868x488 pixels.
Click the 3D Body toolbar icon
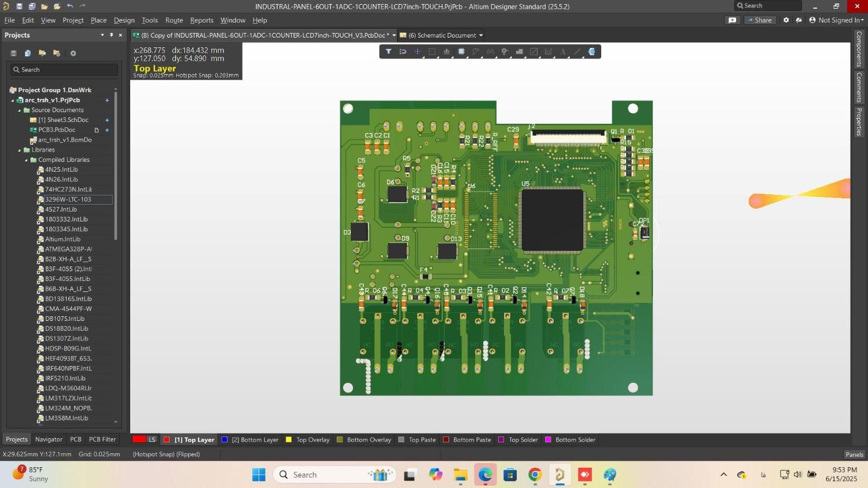(591, 51)
